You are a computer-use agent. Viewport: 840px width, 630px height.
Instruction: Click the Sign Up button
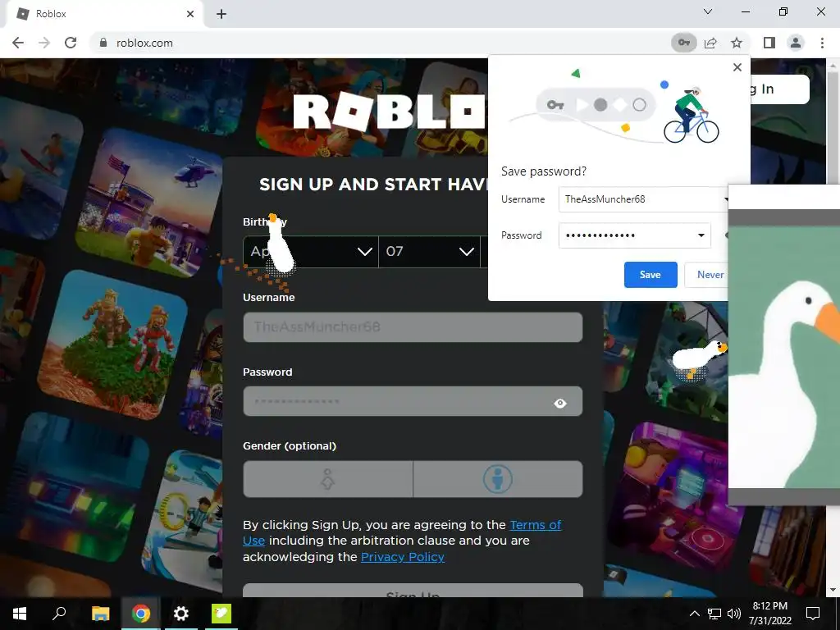413,591
